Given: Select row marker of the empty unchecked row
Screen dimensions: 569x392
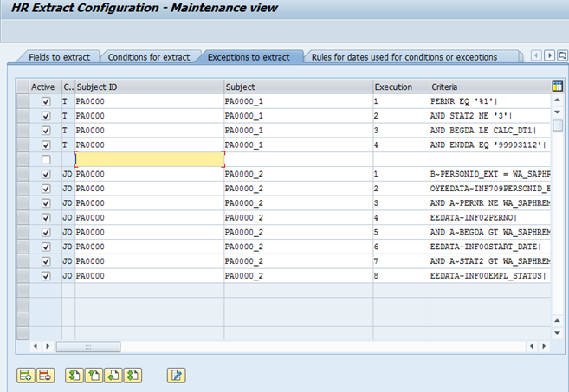Looking at the screenshot, I should (x=23, y=159).
